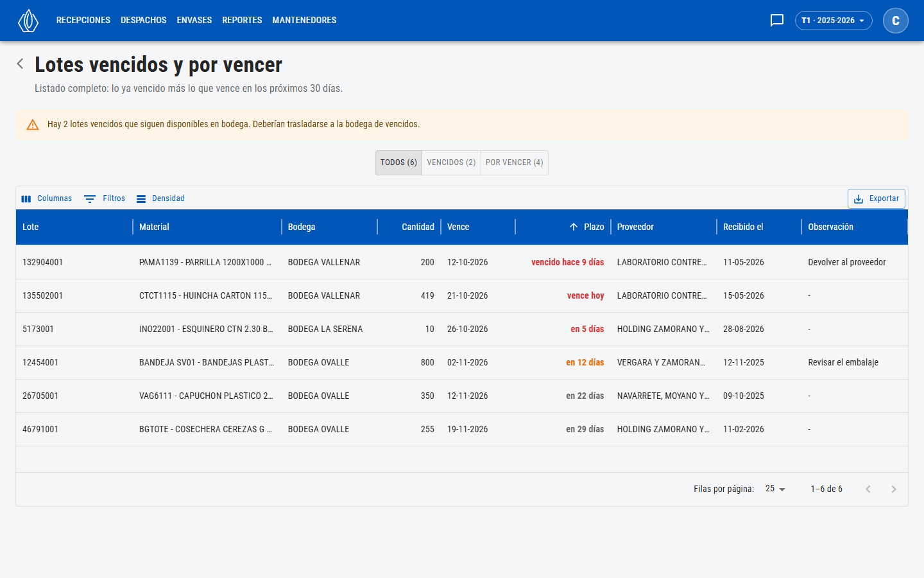Click the 'vencido hace 9 días' status

coord(568,262)
